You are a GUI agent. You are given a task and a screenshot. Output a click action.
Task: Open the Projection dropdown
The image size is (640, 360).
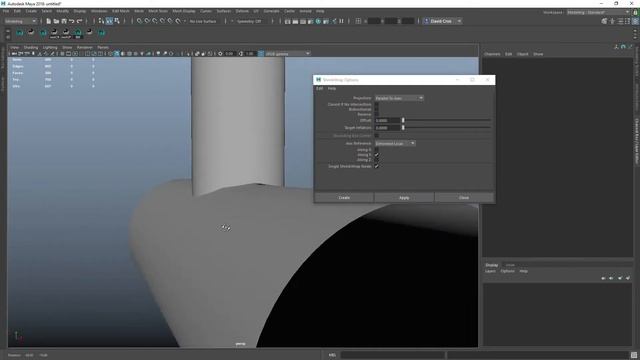[399, 98]
